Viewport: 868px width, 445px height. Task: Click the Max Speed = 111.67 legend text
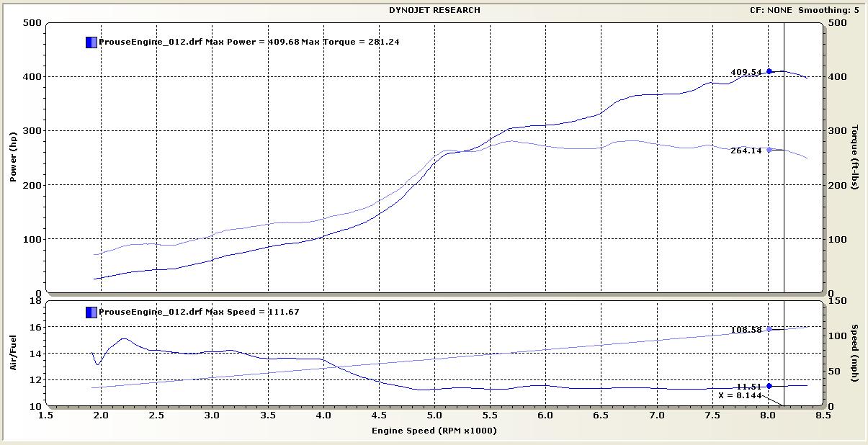tap(252, 312)
